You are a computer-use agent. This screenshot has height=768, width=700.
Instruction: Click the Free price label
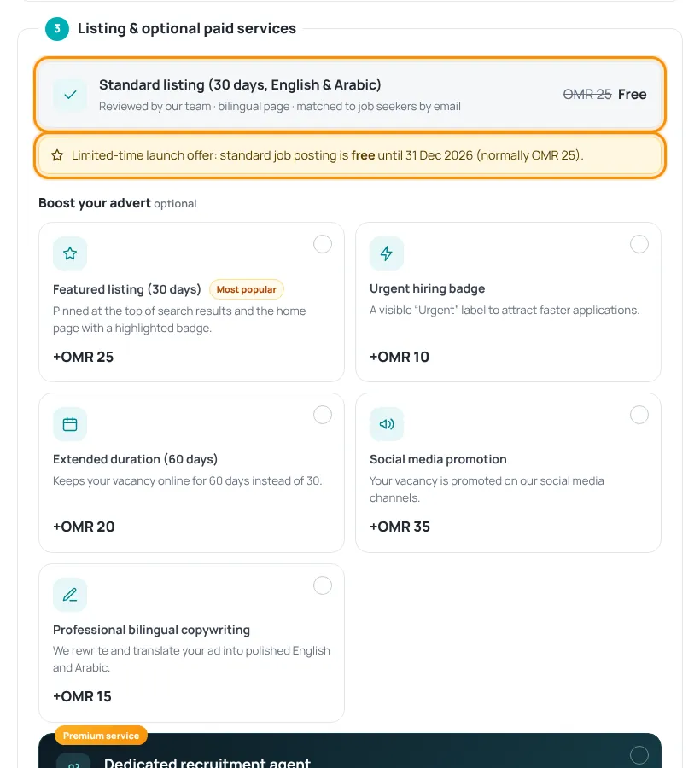(x=632, y=94)
